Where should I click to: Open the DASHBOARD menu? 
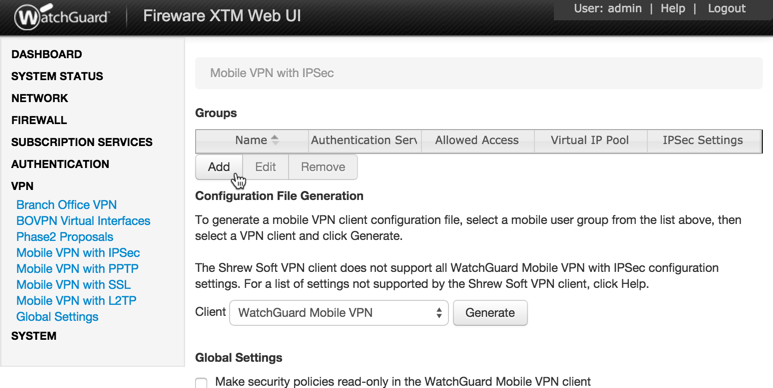[46, 54]
